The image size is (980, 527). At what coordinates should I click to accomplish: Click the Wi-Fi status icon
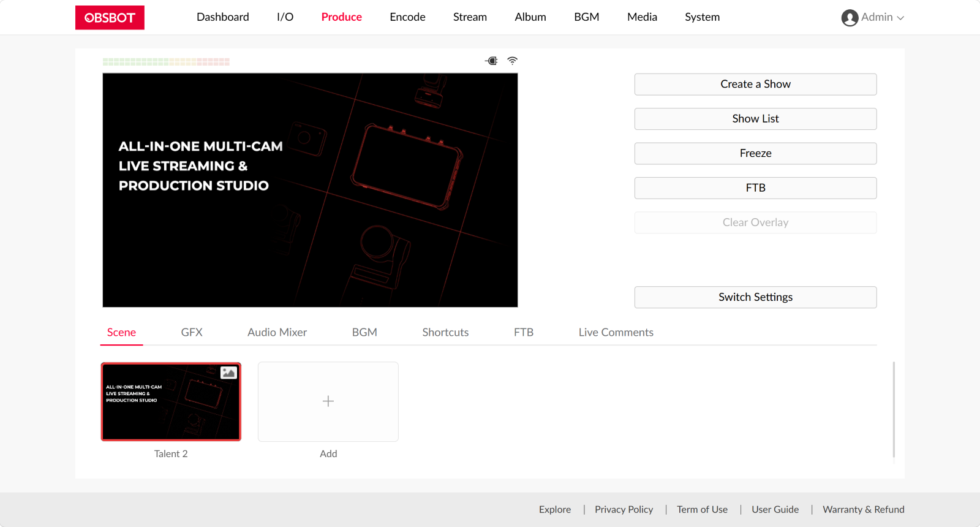click(512, 61)
